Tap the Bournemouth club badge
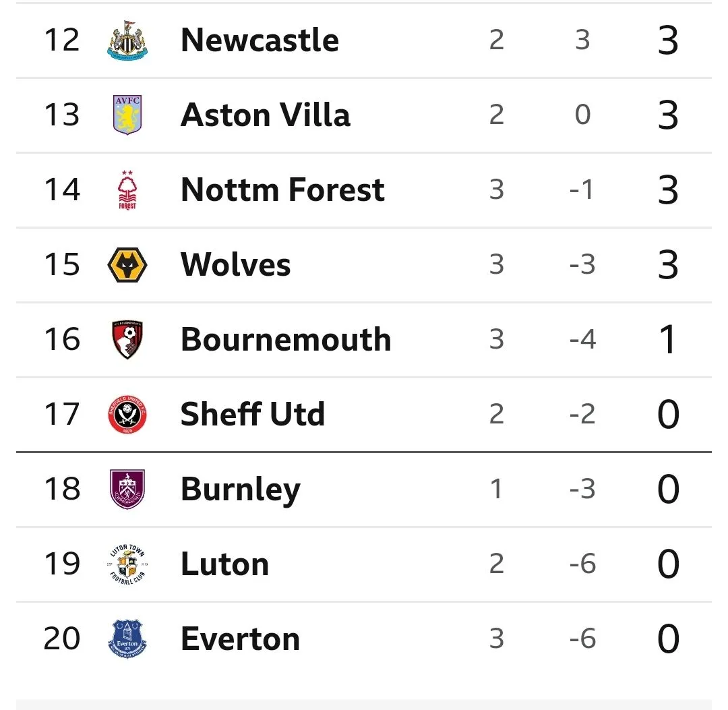Image resolution: width=728 pixels, height=710 pixels. [x=127, y=340]
